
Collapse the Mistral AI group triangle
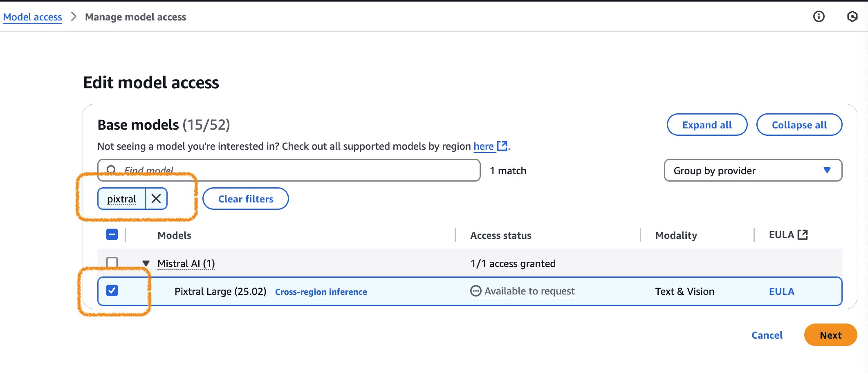point(145,263)
